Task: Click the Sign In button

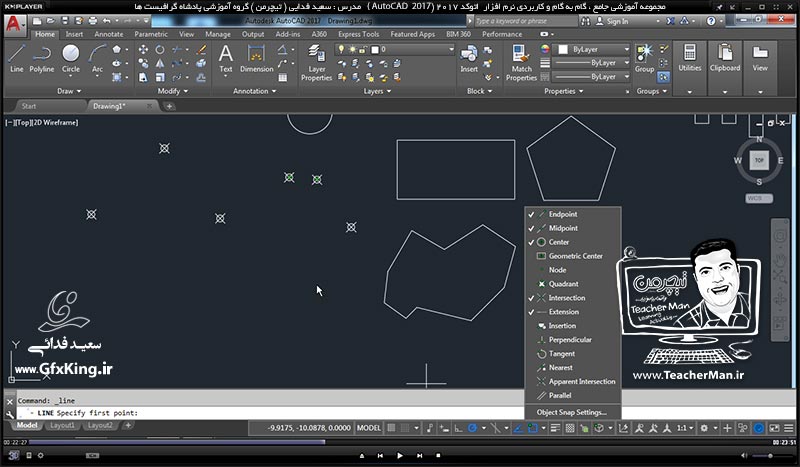Action: pyautogui.click(x=613, y=21)
